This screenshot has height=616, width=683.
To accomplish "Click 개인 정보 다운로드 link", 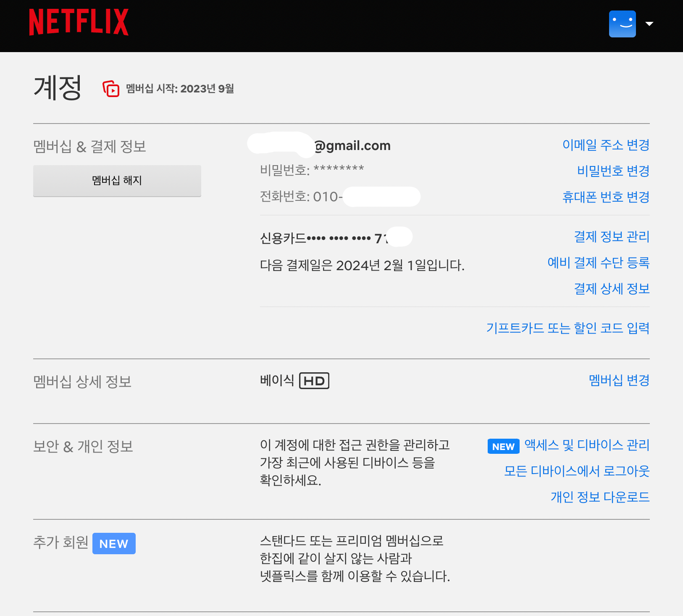I will point(600,497).
